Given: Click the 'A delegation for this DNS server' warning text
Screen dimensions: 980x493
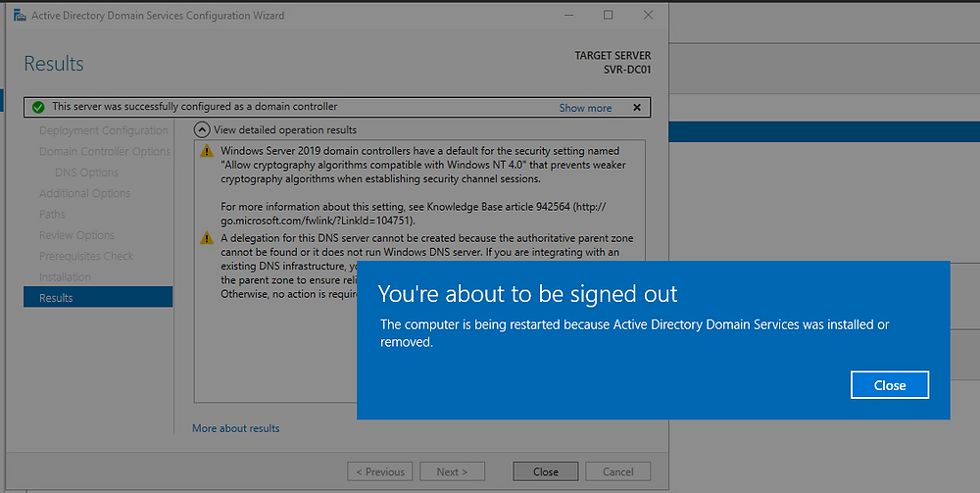Looking at the screenshot, I should (x=427, y=267).
